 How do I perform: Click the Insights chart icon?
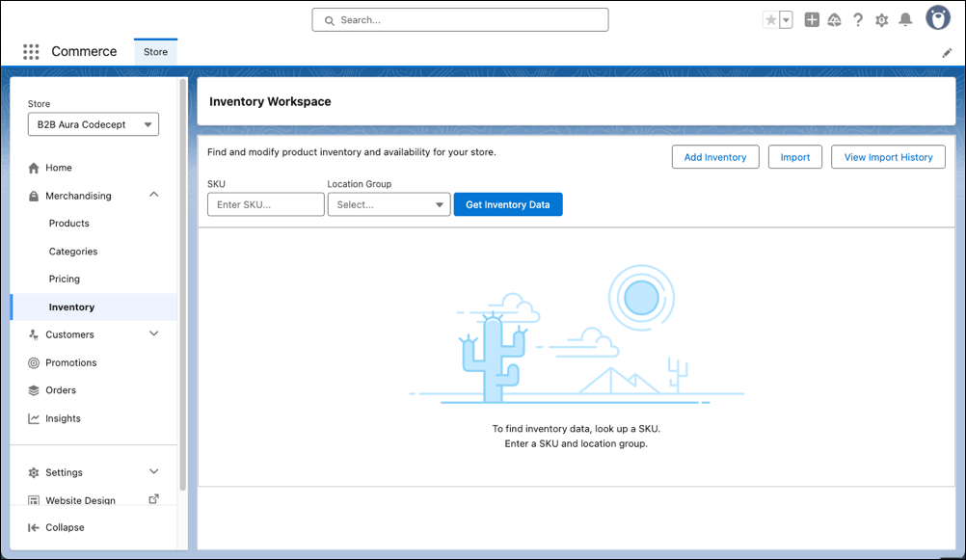click(x=34, y=418)
